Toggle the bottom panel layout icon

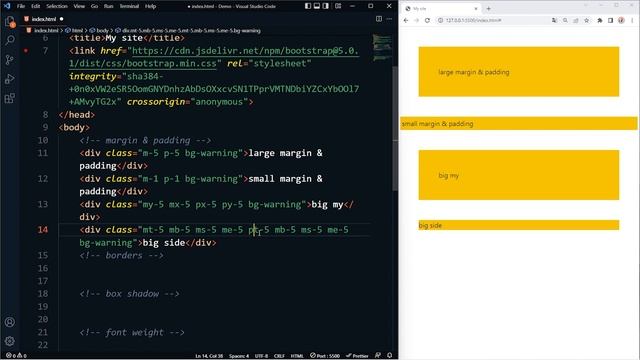[x=317, y=6]
